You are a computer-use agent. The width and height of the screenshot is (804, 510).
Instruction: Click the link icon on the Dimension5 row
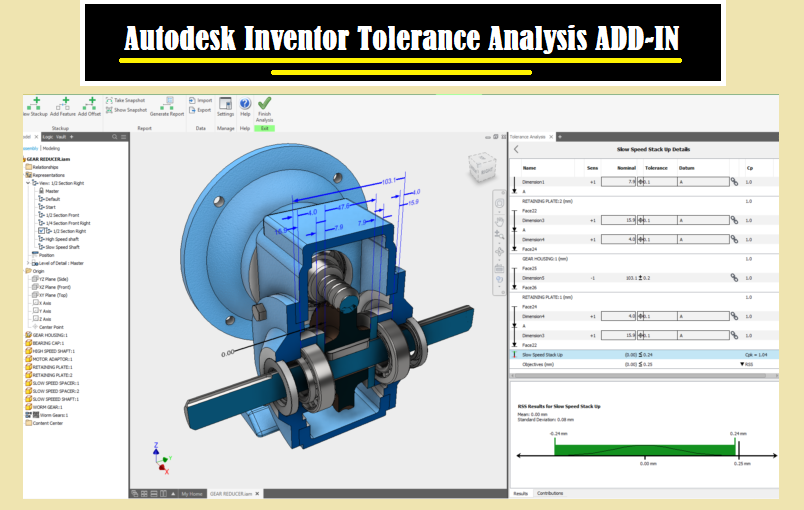[x=734, y=277]
